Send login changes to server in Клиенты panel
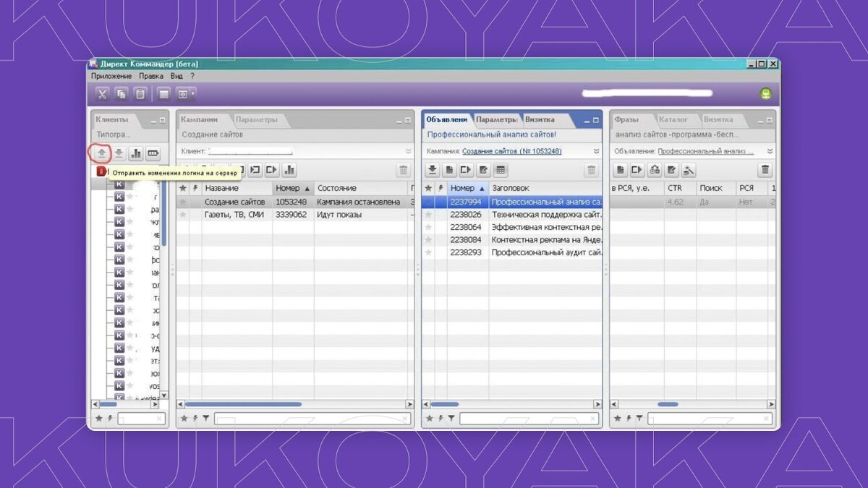Screen dimensions: 868x488 [101, 153]
